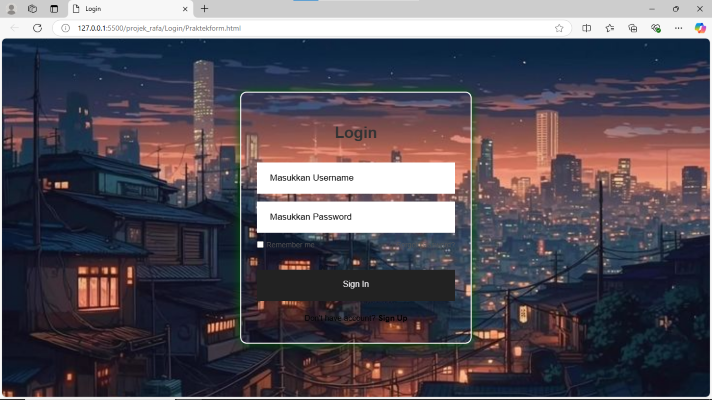Image resolution: width=712 pixels, height=400 pixels.
Task: Open a new tab with plus button
Action: [x=205, y=9]
